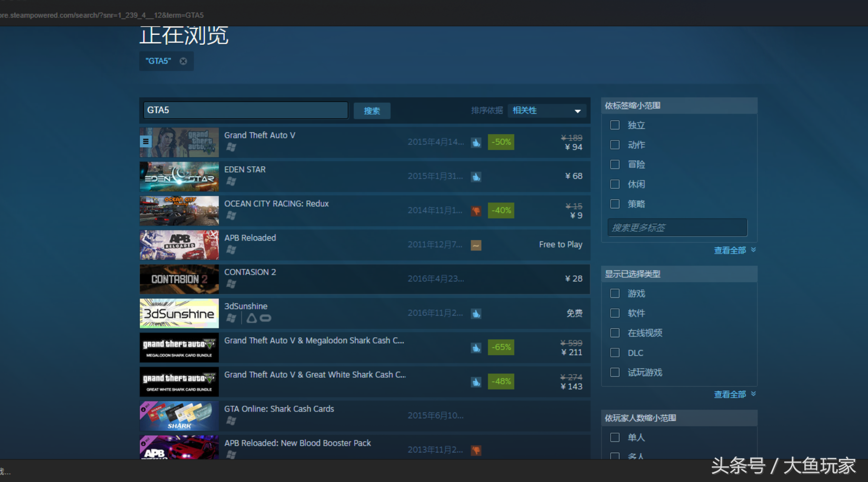The height and width of the screenshot is (482, 868).
Task: Click the browser address bar URL
Action: click(102, 15)
